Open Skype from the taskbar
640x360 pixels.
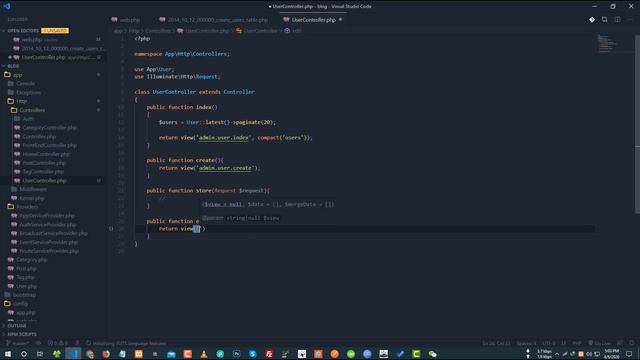[x=253, y=354]
